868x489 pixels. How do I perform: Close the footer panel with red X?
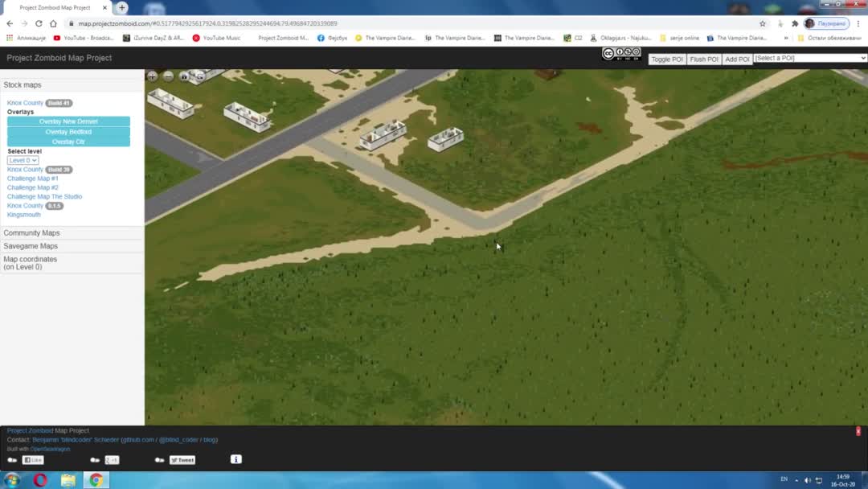click(x=858, y=432)
